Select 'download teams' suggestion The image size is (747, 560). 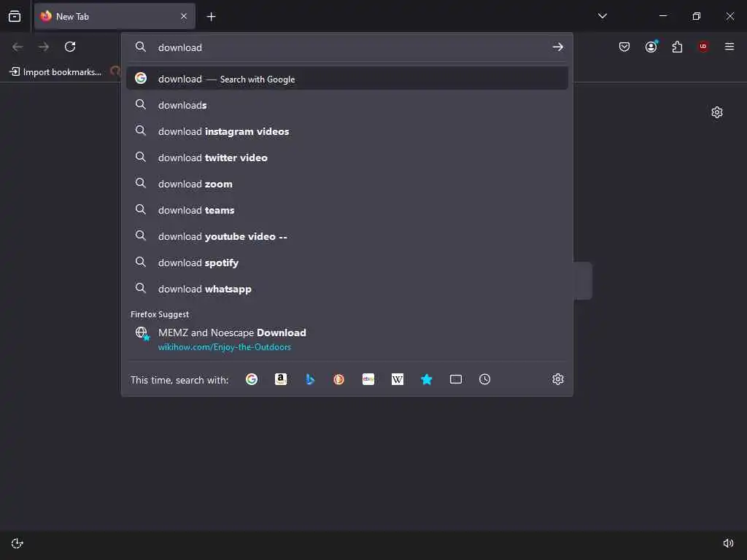coord(347,209)
